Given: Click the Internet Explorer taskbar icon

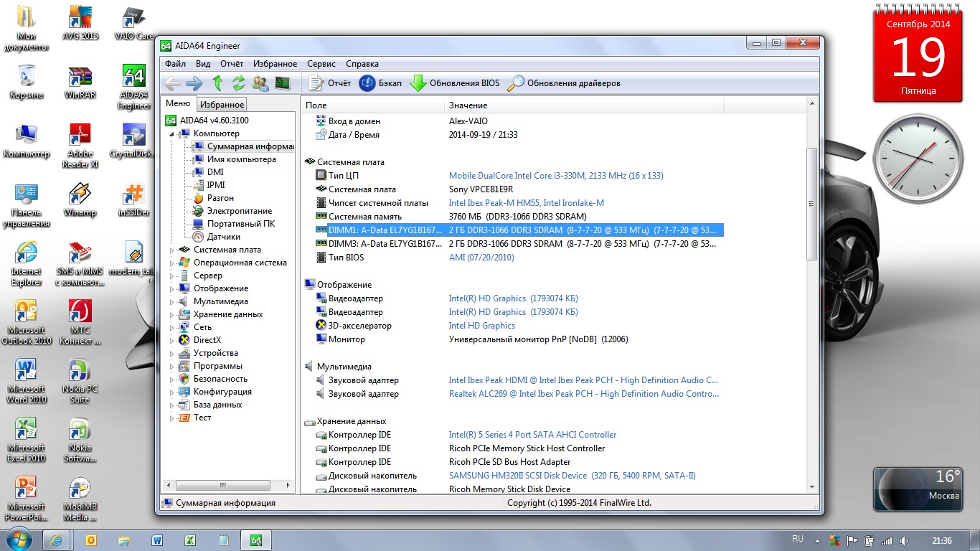Looking at the screenshot, I should click(57, 540).
